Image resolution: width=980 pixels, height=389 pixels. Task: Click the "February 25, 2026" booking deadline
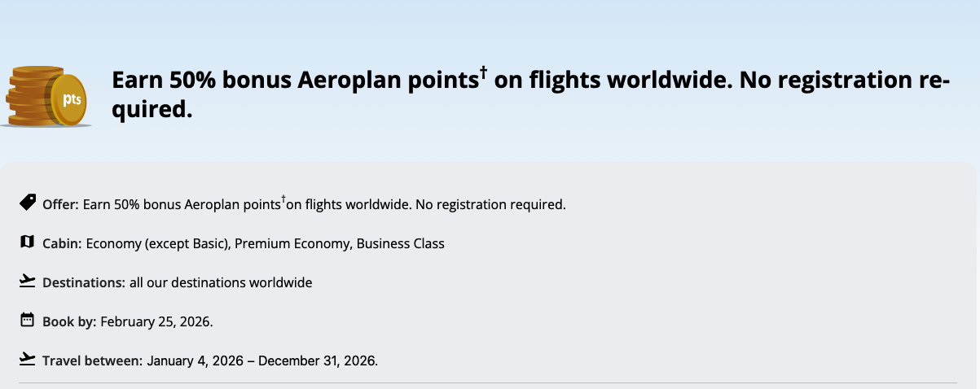coord(156,321)
